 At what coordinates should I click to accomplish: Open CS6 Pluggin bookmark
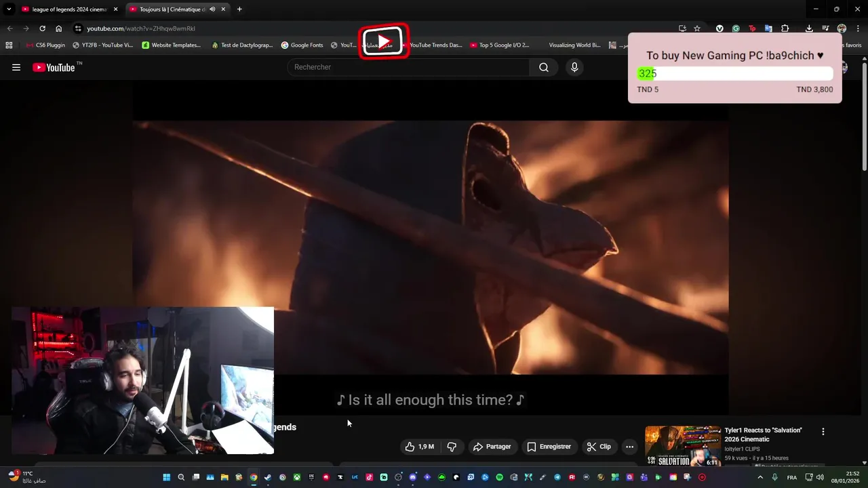click(x=45, y=45)
